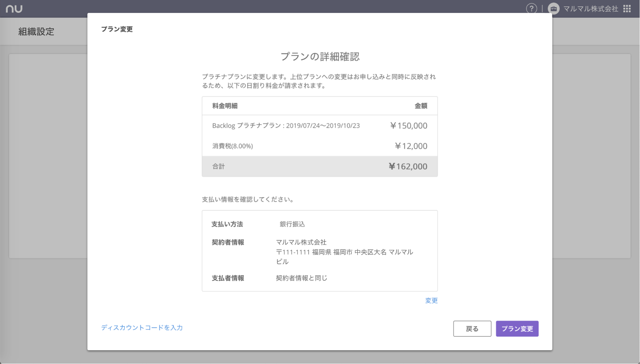Click the Backlog プラチナプラン line item
This screenshot has width=640, height=364.
(286, 126)
